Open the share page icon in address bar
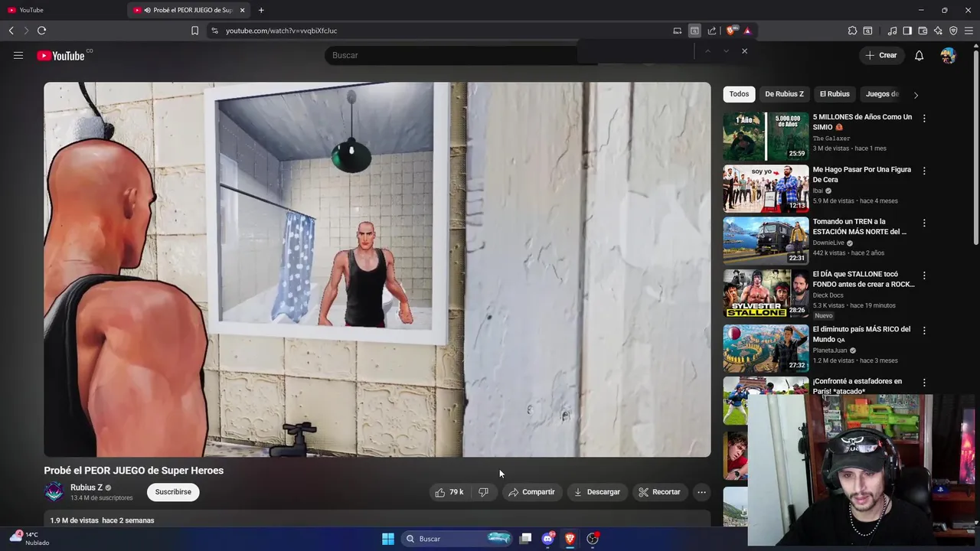The width and height of the screenshot is (980, 551). (x=712, y=31)
